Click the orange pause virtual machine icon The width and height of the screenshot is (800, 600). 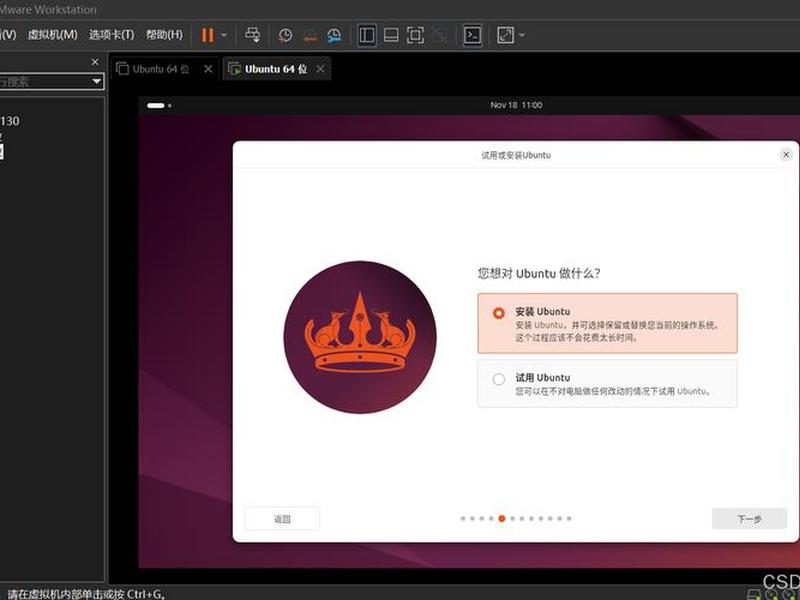[207, 35]
